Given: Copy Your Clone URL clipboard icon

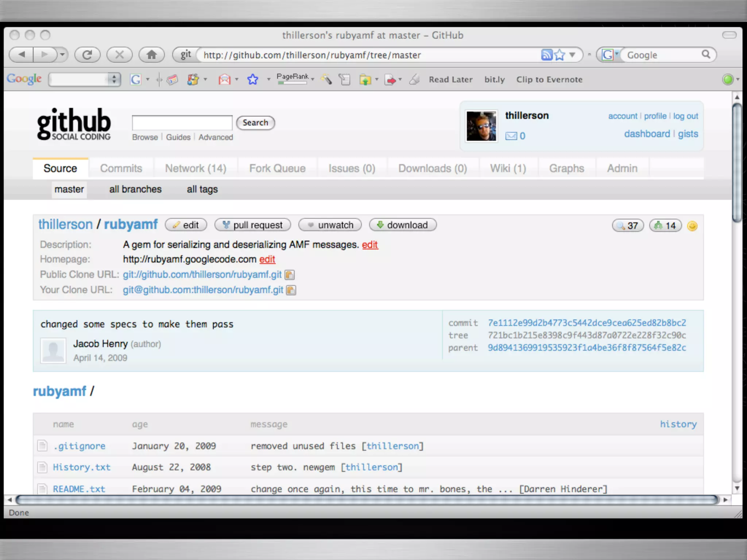Looking at the screenshot, I should pyautogui.click(x=291, y=290).
